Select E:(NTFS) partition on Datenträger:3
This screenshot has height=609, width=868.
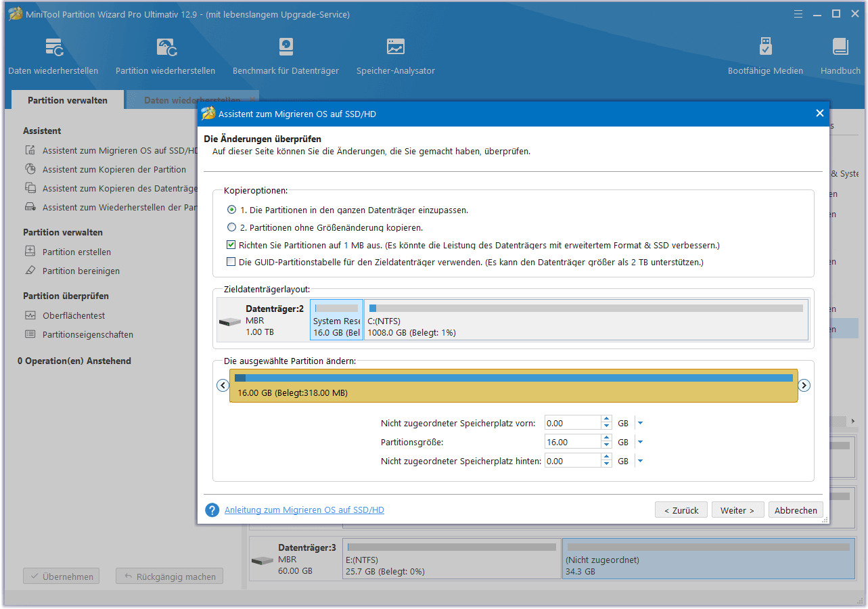[x=452, y=559]
